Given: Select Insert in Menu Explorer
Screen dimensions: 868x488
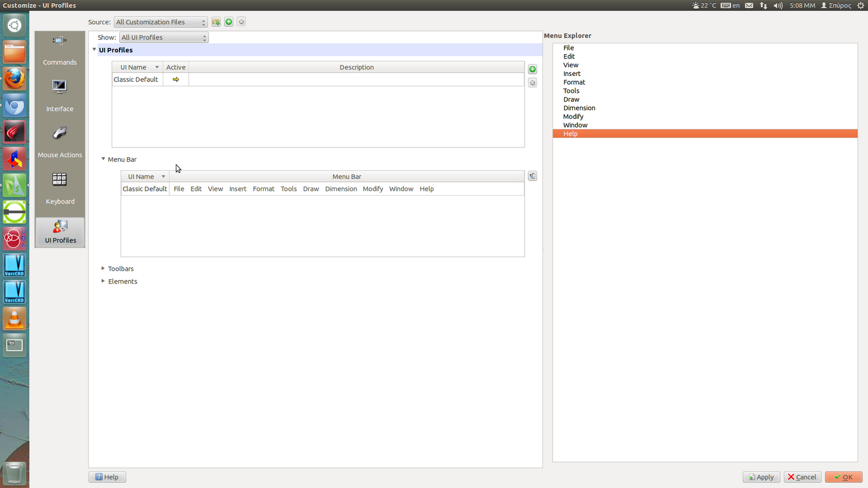Looking at the screenshot, I should [x=572, y=74].
